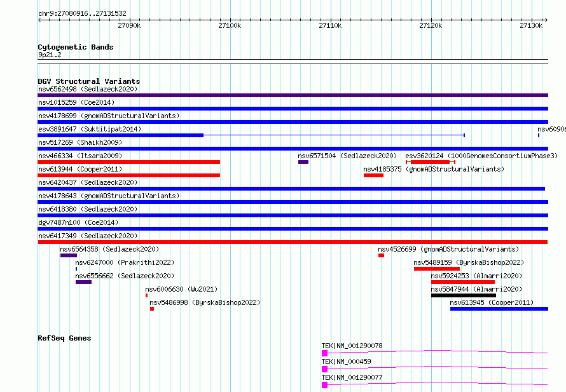
Task: Click the 27100k ruler position
Action: [x=230, y=25]
